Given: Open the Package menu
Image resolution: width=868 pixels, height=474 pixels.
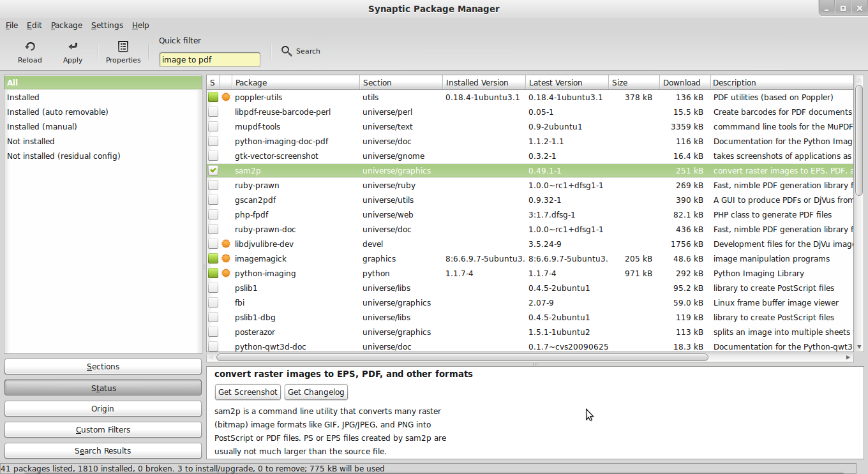Looking at the screenshot, I should 66,26.
